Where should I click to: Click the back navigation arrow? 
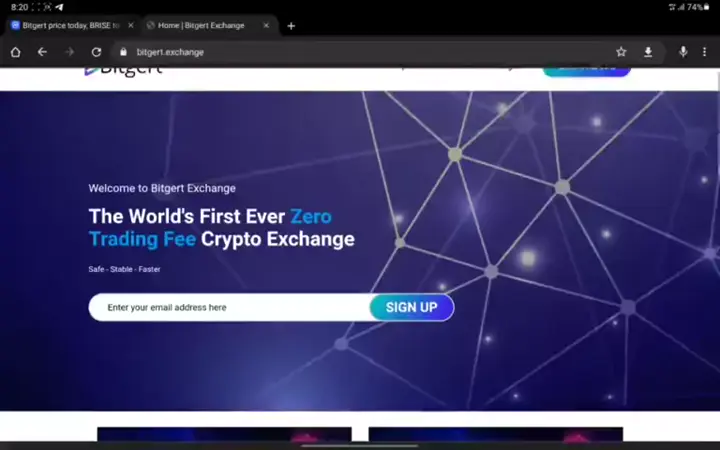(x=42, y=52)
